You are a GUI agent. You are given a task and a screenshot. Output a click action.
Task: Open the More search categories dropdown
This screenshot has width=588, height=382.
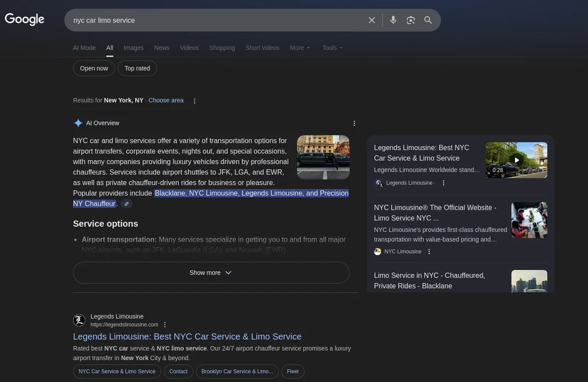[299, 48]
